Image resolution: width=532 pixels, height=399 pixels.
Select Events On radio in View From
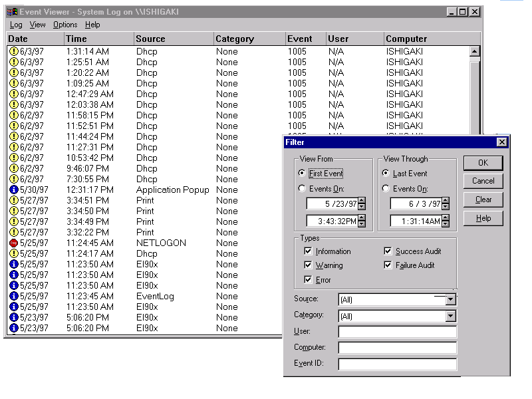(x=302, y=188)
